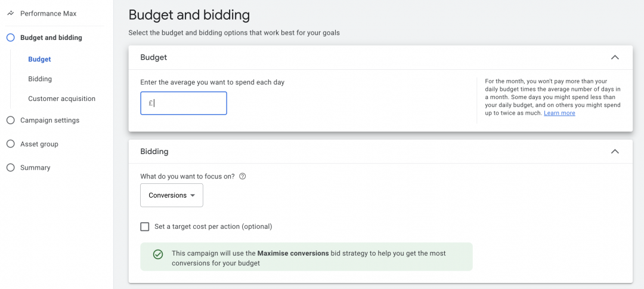This screenshot has width=644, height=289.
Task: Select Asset group in the sidebar
Action: click(39, 144)
